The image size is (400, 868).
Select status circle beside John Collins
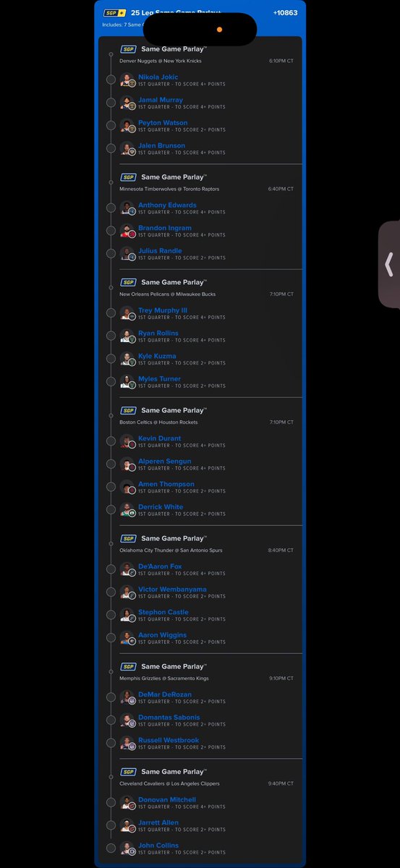111,848
